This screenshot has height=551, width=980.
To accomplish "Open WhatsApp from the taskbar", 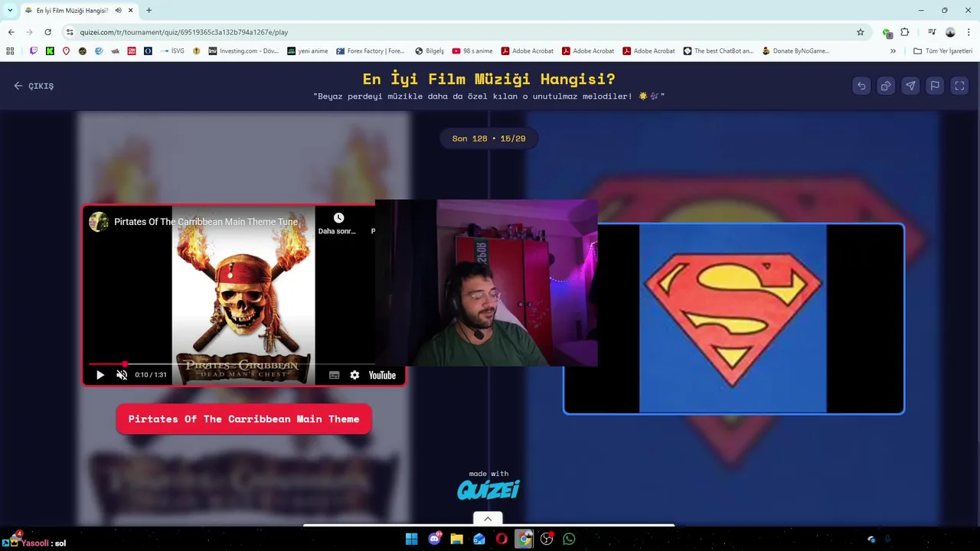I will click(569, 539).
